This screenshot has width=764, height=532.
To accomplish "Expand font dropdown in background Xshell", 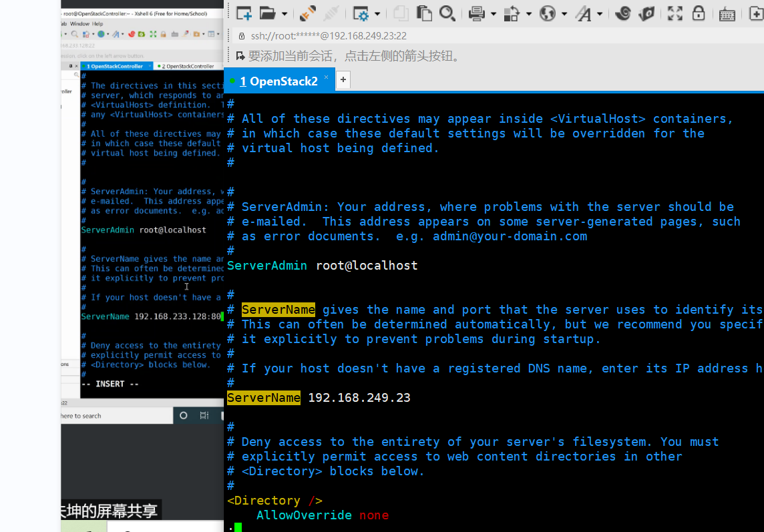I will [x=122, y=35].
